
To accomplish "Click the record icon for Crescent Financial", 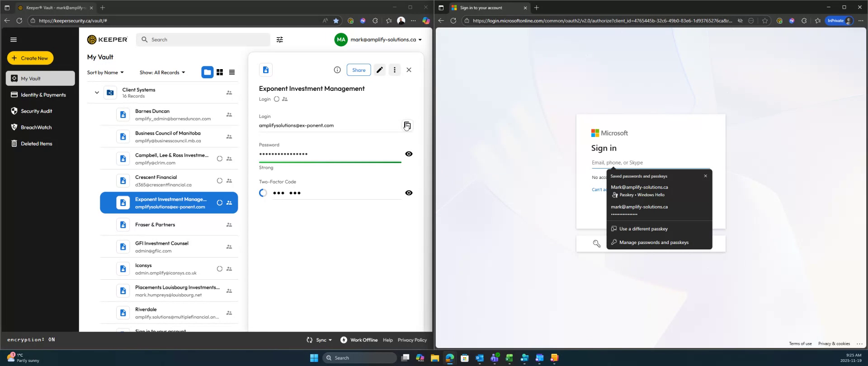I will tap(123, 181).
